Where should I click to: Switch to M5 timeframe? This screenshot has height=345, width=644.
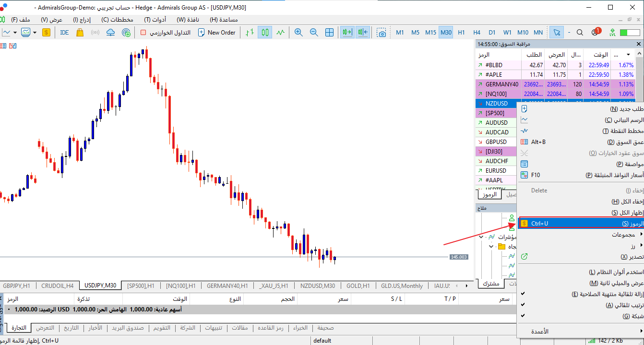(x=416, y=33)
